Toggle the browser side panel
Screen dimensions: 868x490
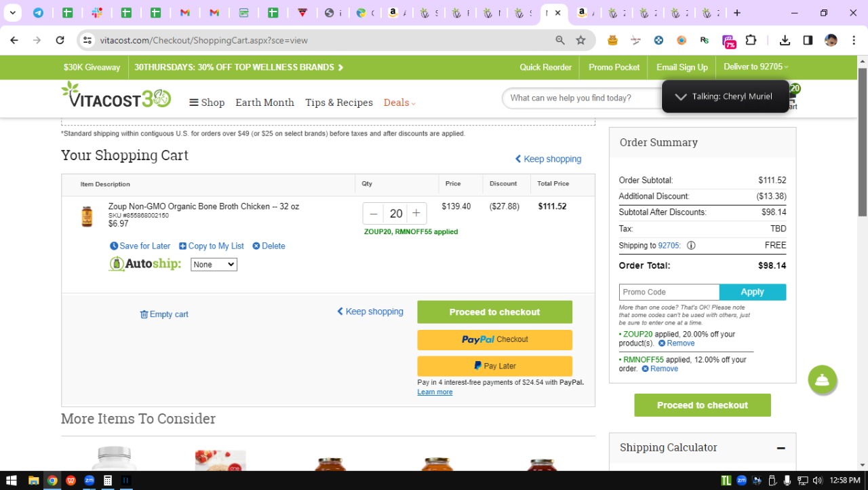[808, 40]
